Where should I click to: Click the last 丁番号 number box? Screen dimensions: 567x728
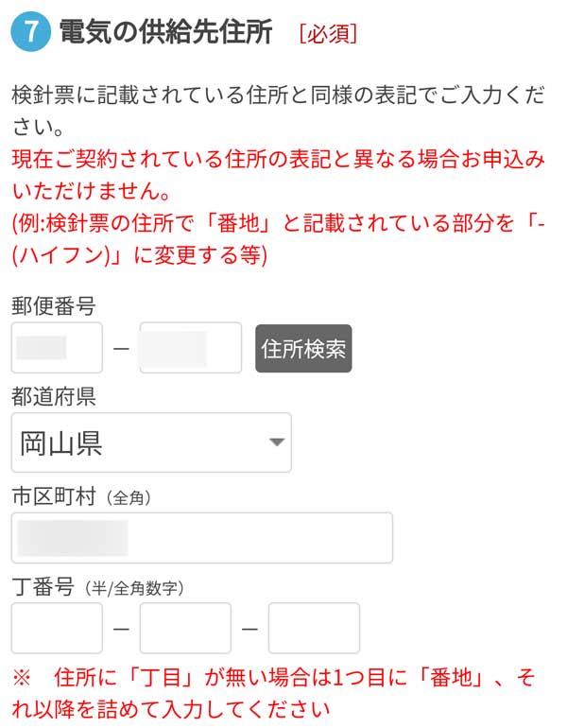tap(314, 629)
